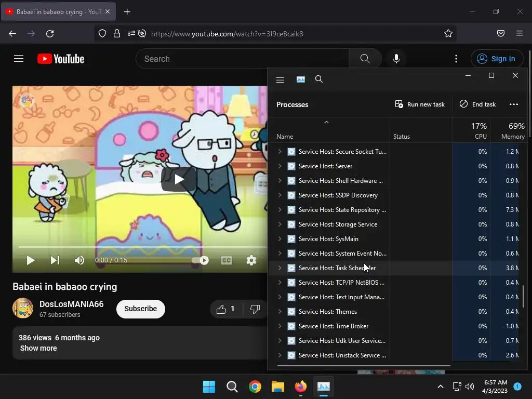Expand Service Host: Storage Service row

pyautogui.click(x=280, y=224)
